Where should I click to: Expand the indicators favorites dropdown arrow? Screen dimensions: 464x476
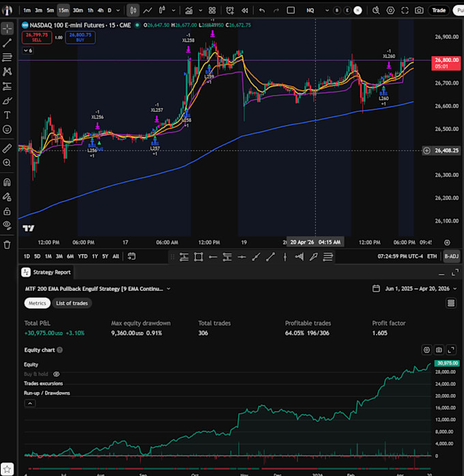(x=201, y=10)
